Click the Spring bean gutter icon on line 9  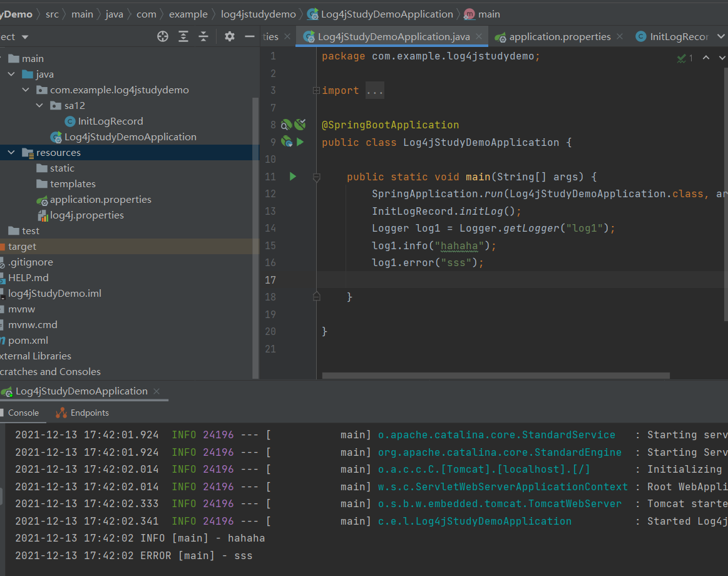pyautogui.click(x=287, y=142)
